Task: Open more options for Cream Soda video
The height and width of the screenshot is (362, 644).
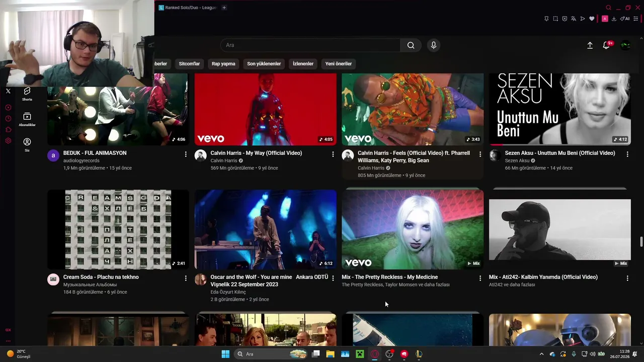Action: (x=186, y=278)
